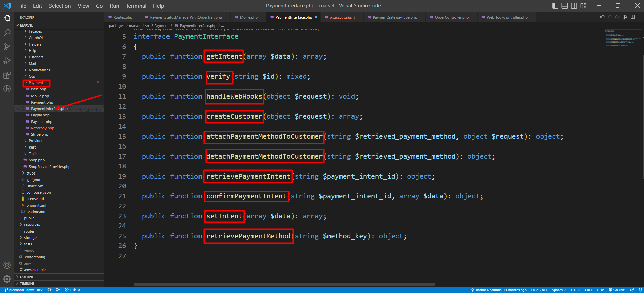Click the horizontal scrollbar in the editor
The height and width of the screenshot is (293, 644).
click(x=284, y=285)
